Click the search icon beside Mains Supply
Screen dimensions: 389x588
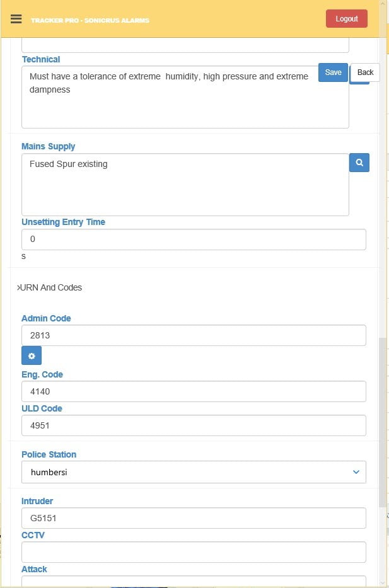pos(359,163)
